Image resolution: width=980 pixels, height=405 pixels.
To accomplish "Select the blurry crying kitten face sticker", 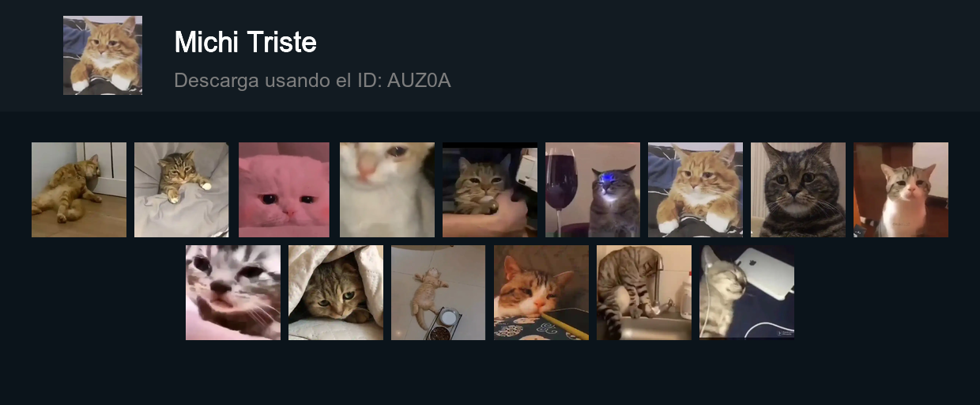I will pos(233,293).
